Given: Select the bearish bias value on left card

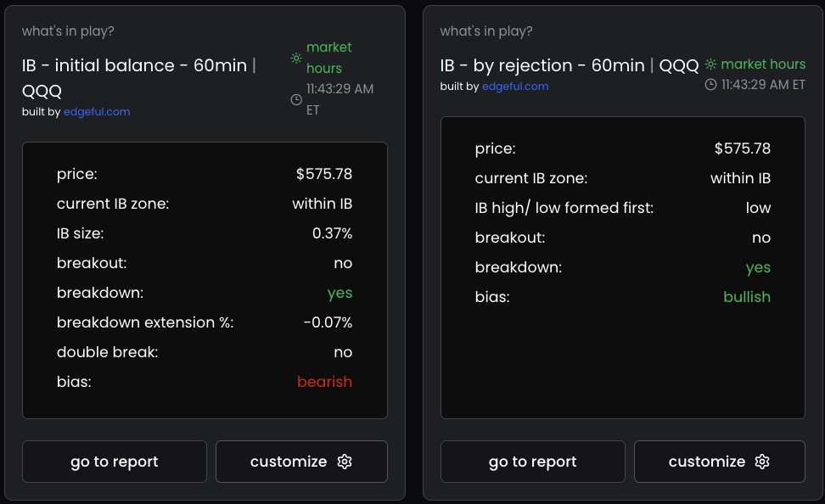Looking at the screenshot, I should [324, 382].
